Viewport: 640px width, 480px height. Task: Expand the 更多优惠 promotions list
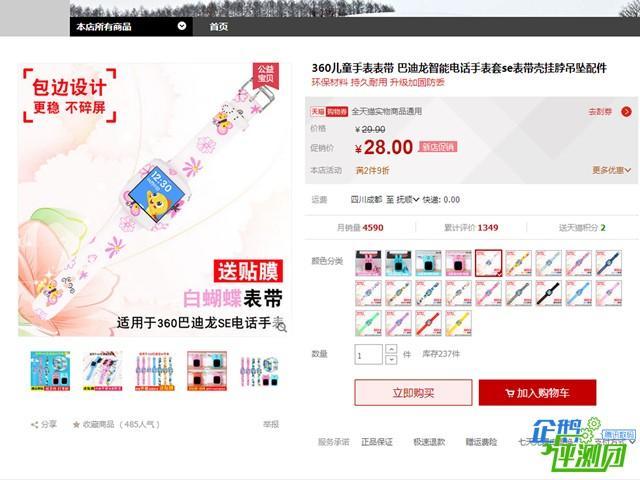(x=611, y=170)
